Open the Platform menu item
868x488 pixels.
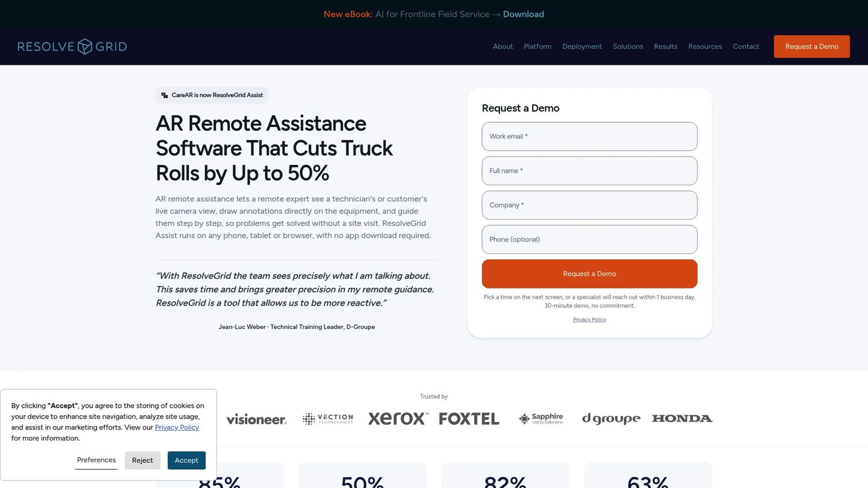[x=538, y=46]
